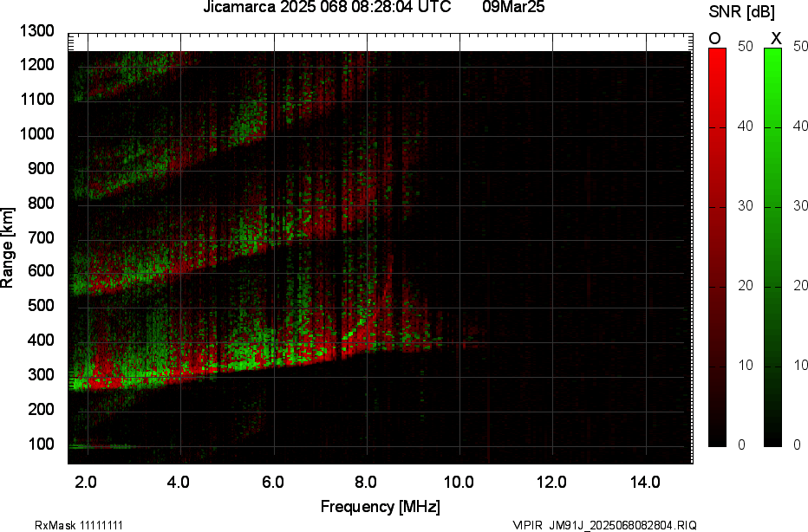The width and height of the screenshot is (808, 532).
Task: Click the '30' tick beside the red O colorbar
Action: pyautogui.click(x=746, y=206)
